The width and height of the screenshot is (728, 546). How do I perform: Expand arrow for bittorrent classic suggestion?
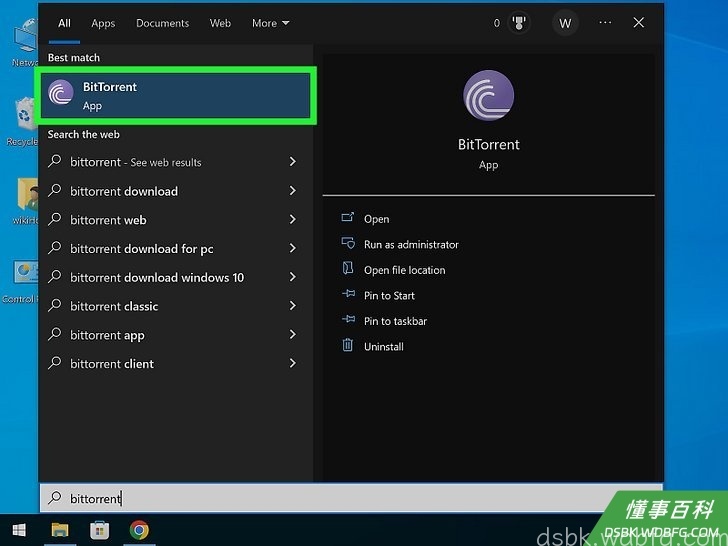pyautogui.click(x=292, y=306)
